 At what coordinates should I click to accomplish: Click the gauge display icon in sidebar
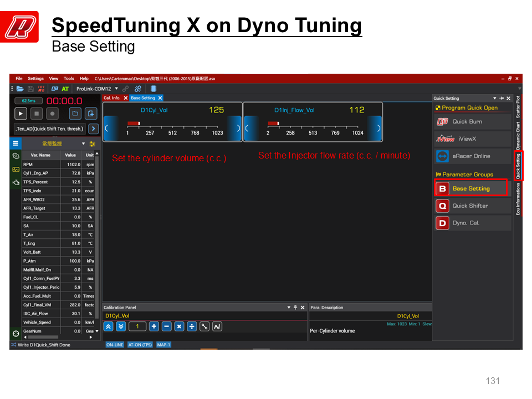click(x=16, y=170)
